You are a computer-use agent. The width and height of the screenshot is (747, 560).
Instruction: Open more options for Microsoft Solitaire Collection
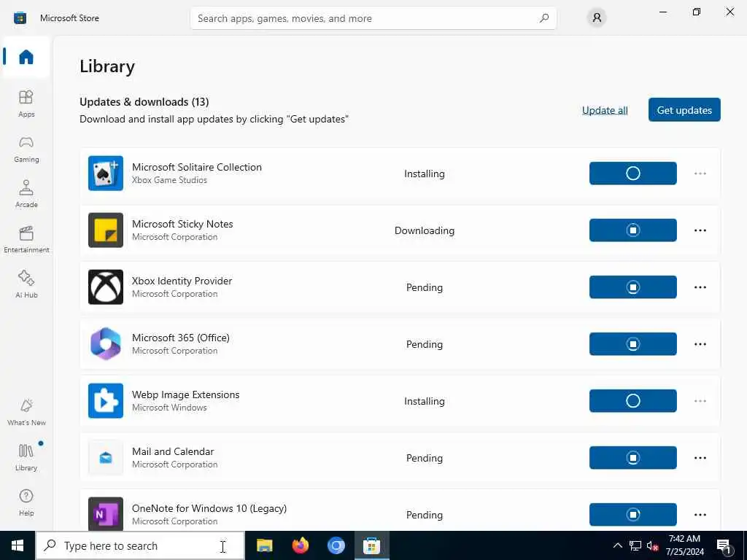tap(700, 174)
